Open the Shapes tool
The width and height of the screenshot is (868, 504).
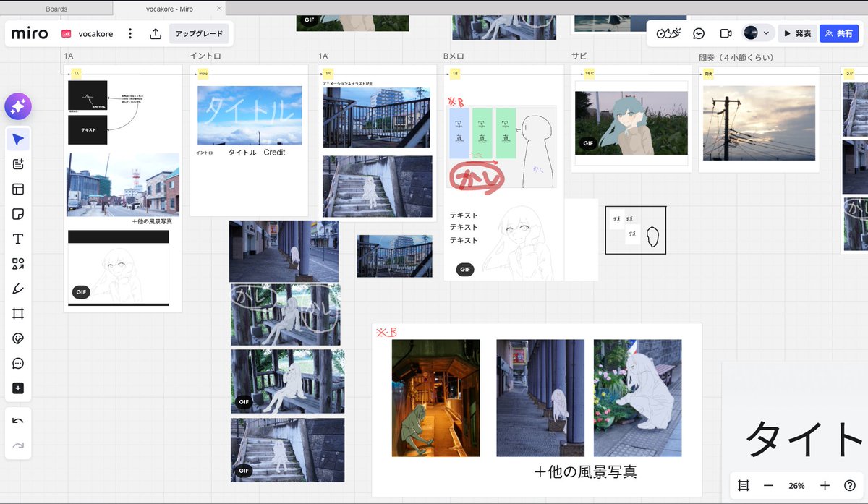coord(18,264)
